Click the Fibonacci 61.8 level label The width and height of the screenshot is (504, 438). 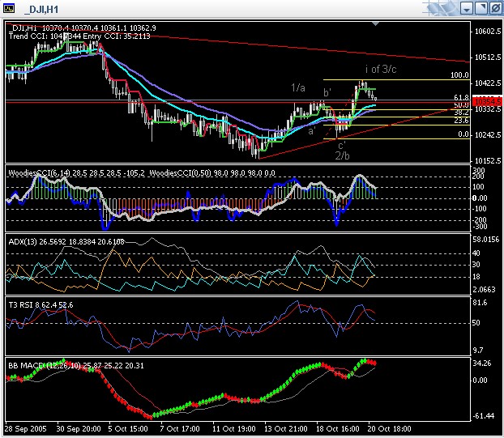pos(462,97)
